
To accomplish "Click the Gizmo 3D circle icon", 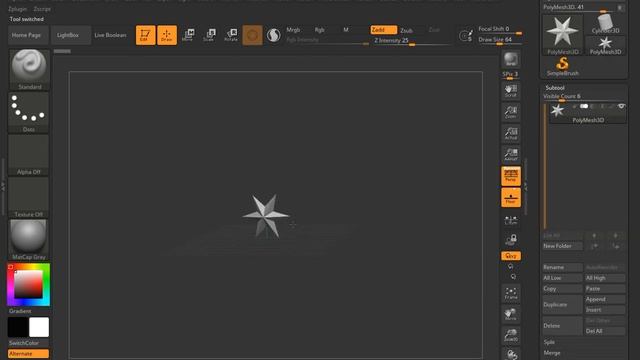I will (252, 35).
